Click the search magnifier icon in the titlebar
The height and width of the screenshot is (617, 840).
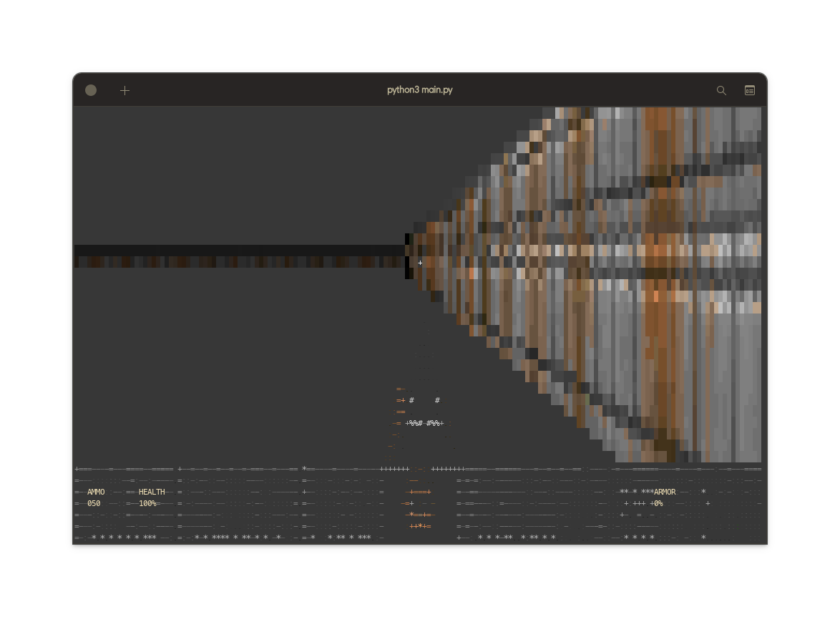(721, 90)
